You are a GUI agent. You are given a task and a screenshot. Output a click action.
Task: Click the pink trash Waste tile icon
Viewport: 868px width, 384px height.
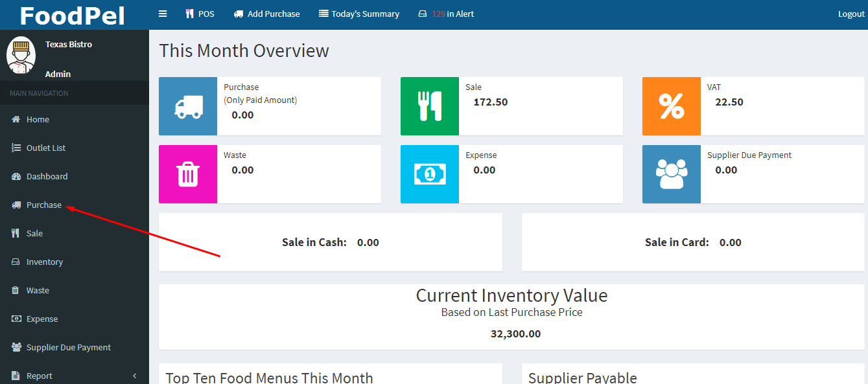[x=188, y=174]
